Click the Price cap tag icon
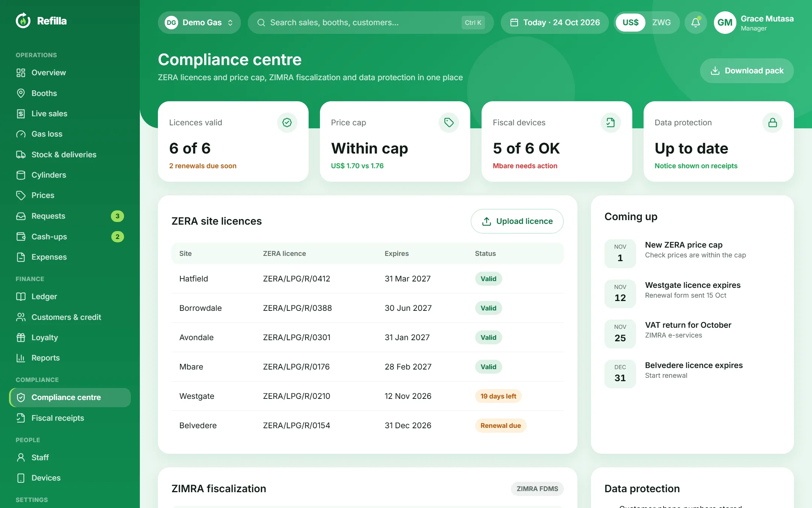812x508 pixels. point(449,123)
